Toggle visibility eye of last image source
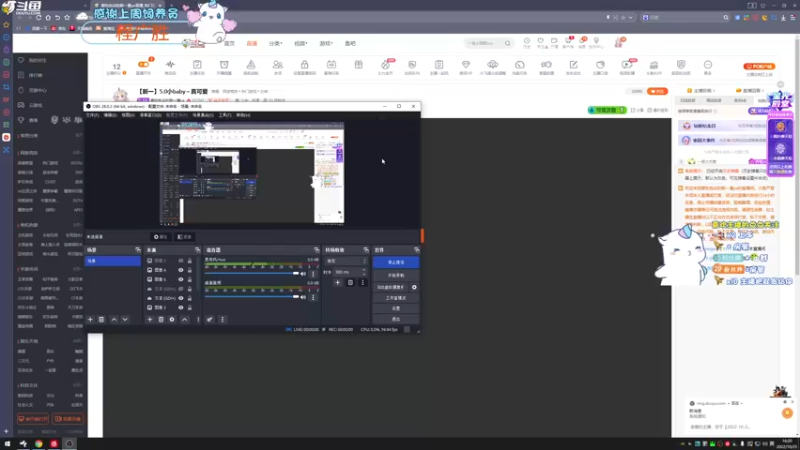The height and width of the screenshot is (450, 800). coord(181,308)
